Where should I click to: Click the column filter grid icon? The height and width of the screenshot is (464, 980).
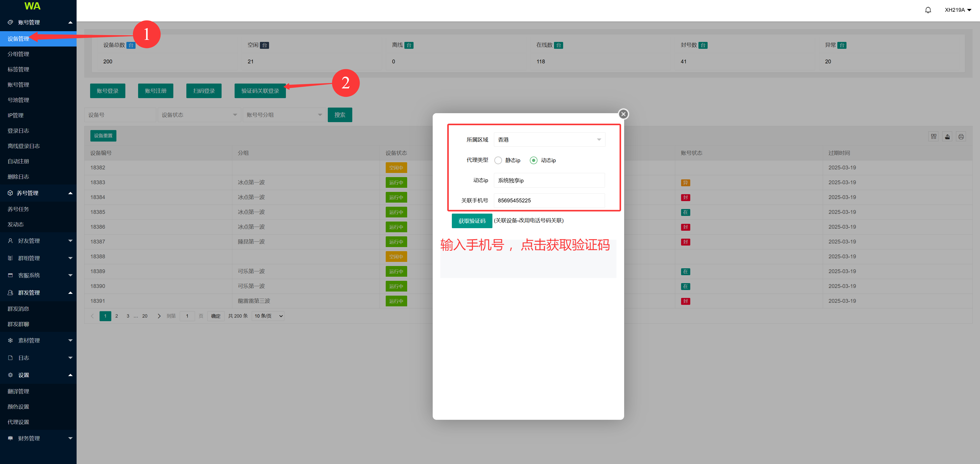pos(934,137)
